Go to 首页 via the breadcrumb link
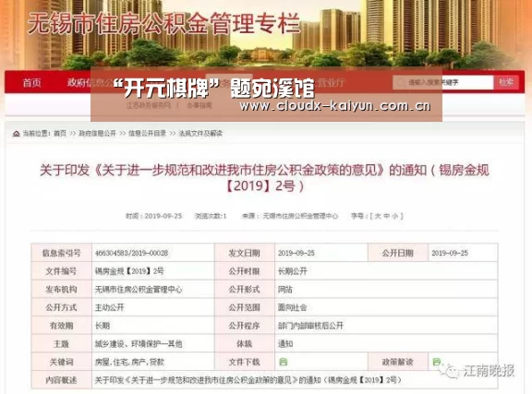Screen dimensions: 532x394 60,133
